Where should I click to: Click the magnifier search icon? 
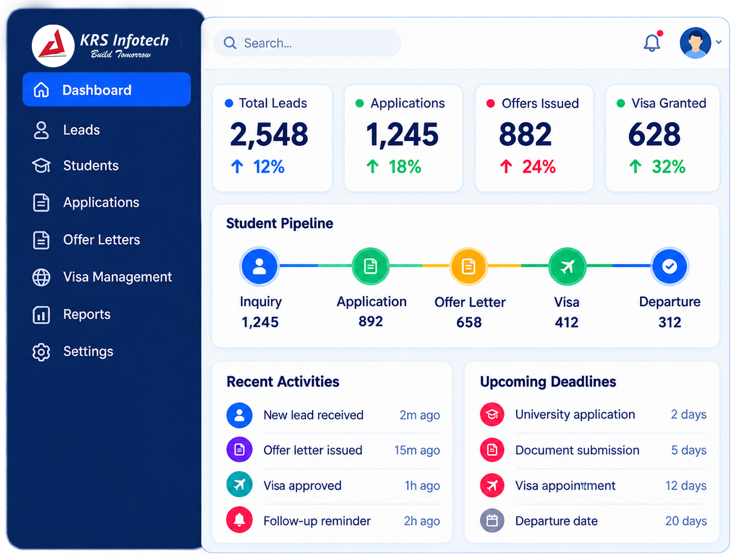point(230,43)
